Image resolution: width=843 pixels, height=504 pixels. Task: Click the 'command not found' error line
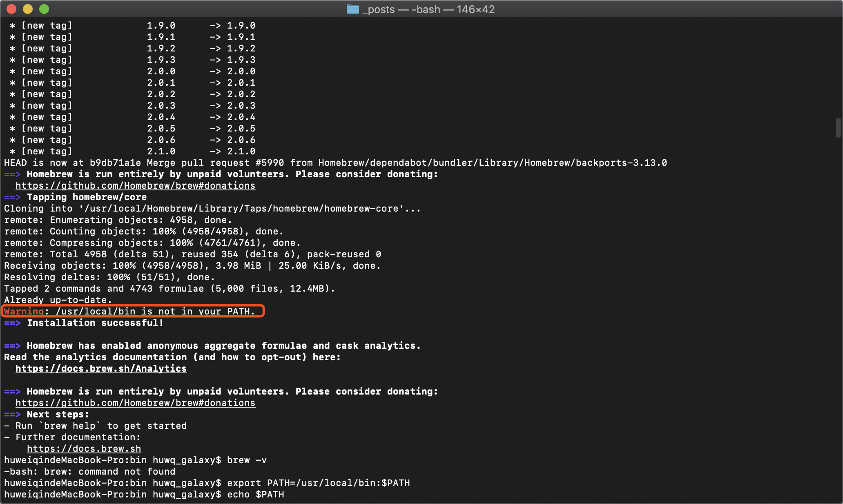89,472
